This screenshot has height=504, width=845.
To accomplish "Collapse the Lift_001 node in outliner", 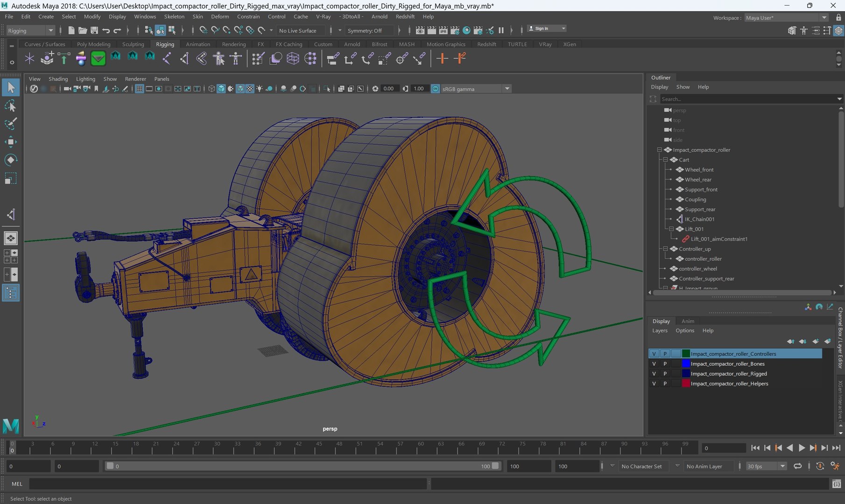I will pyautogui.click(x=671, y=229).
